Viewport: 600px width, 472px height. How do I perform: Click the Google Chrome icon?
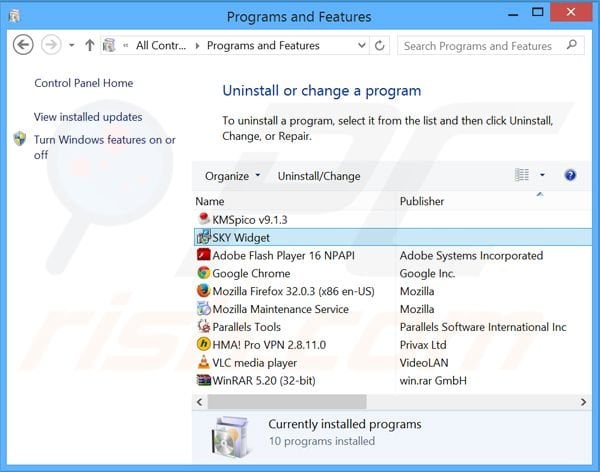[x=204, y=273]
